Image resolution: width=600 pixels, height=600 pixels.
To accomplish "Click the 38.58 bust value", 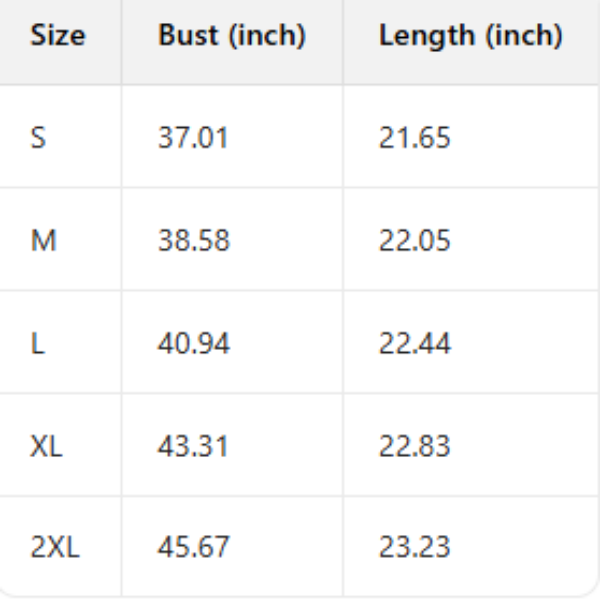I will point(193,241).
